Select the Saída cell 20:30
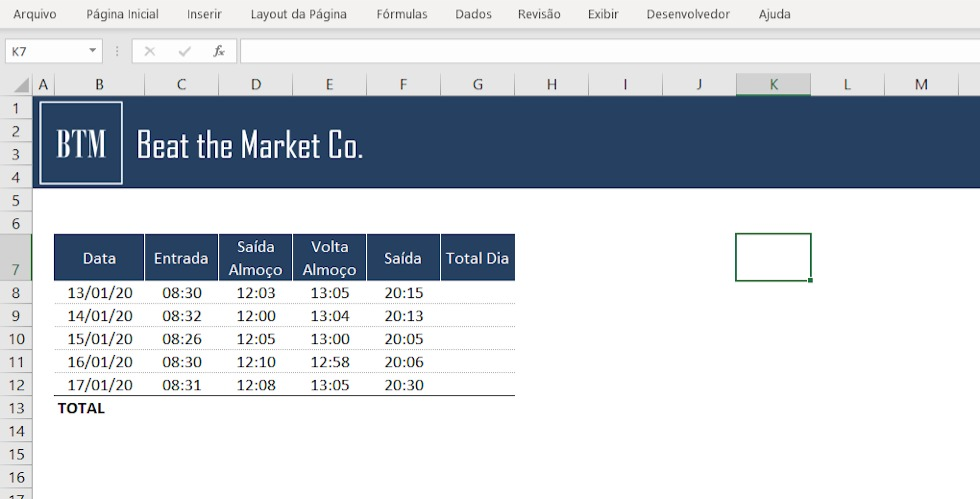 pos(403,385)
